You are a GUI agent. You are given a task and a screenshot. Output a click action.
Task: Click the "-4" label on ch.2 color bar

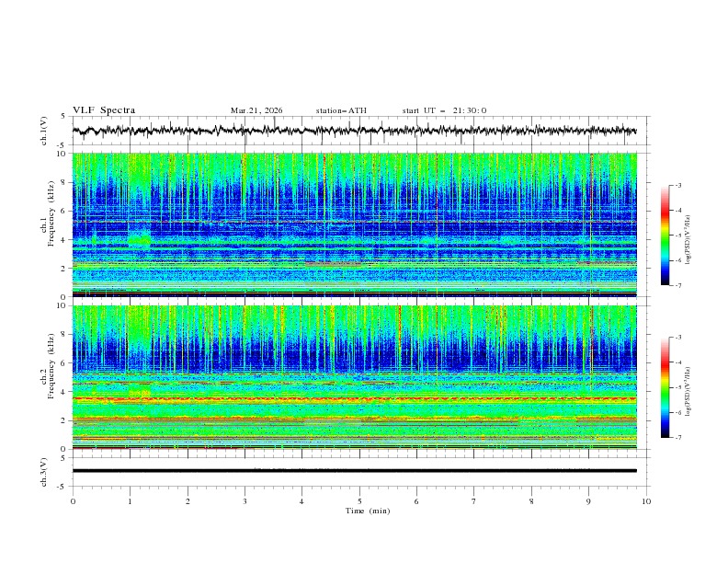point(677,362)
